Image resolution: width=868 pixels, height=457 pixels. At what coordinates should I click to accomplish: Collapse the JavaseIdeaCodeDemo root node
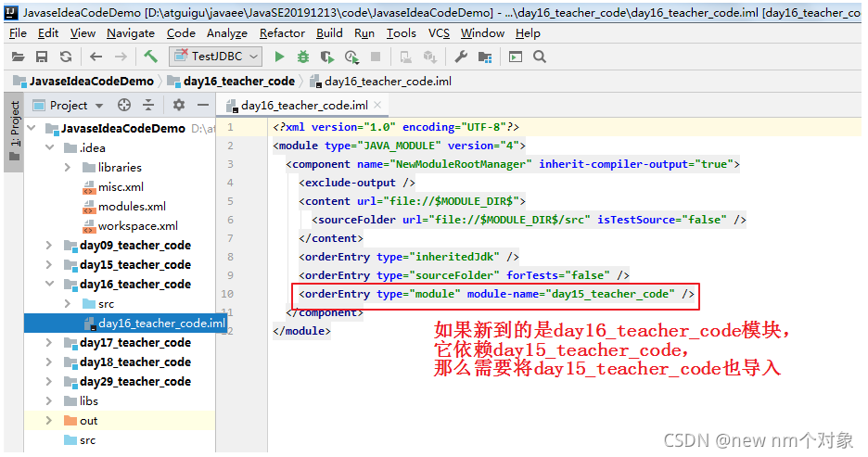click(x=32, y=128)
